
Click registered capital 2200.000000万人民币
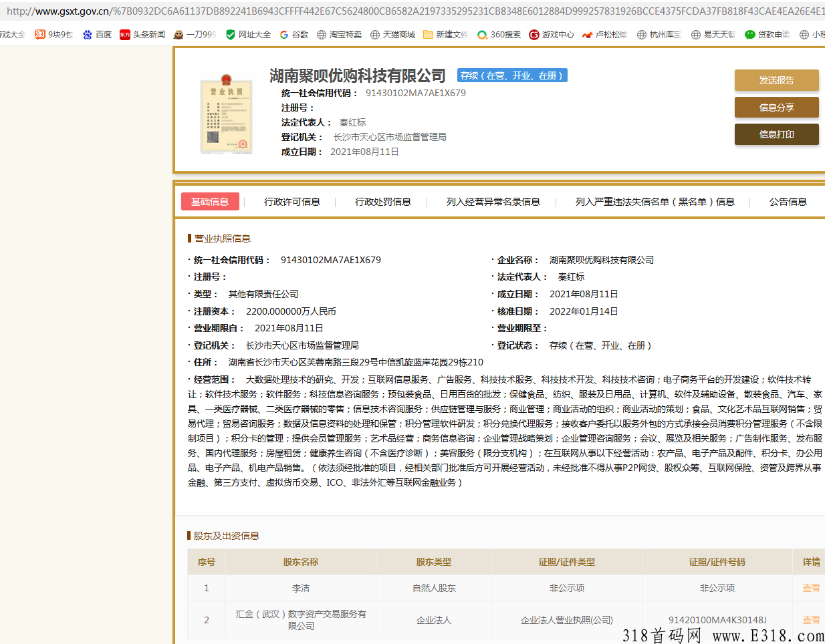[x=291, y=311]
